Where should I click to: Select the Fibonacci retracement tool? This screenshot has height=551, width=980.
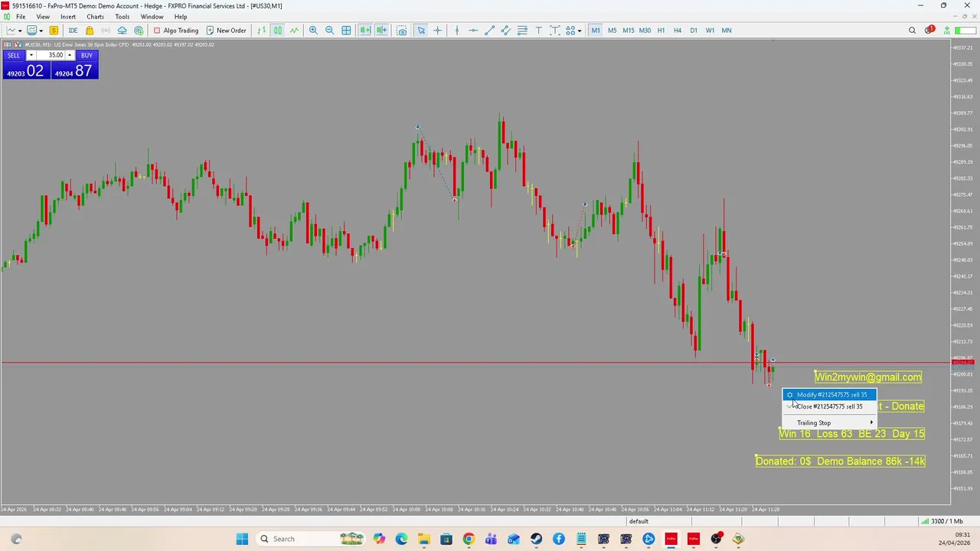point(522,31)
